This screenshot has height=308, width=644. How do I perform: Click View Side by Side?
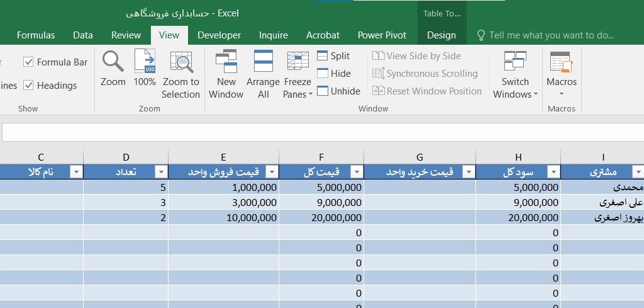tap(416, 56)
